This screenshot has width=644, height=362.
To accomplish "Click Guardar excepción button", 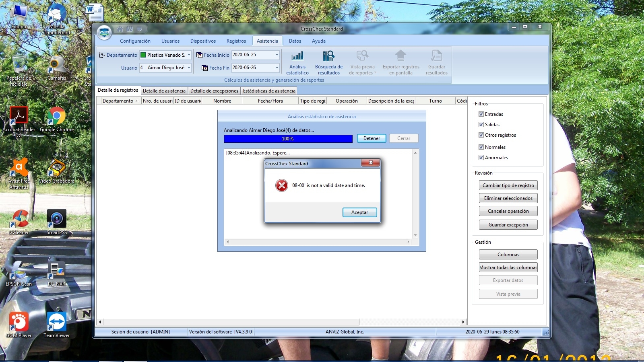I will [508, 225].
